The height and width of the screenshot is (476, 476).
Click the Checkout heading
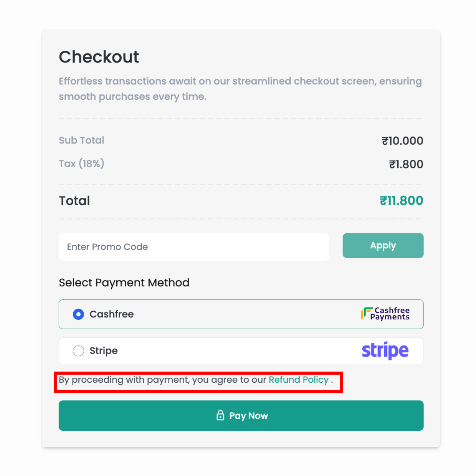(x=99, y=57)
